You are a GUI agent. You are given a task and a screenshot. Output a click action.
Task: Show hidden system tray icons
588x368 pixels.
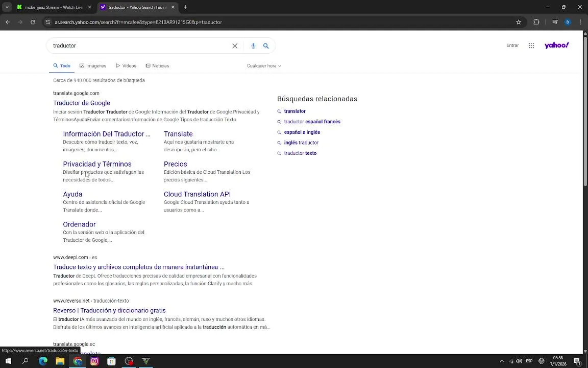(x=502, y=361)
